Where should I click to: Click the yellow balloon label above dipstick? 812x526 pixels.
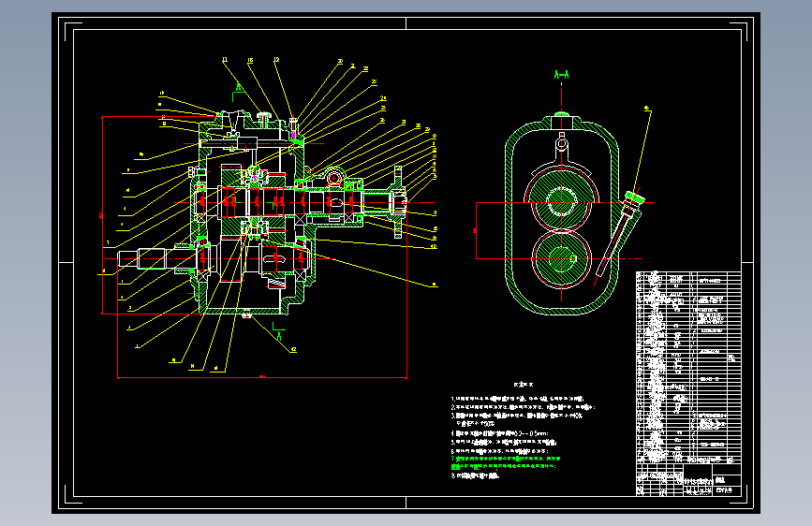(x=647, y=109)
